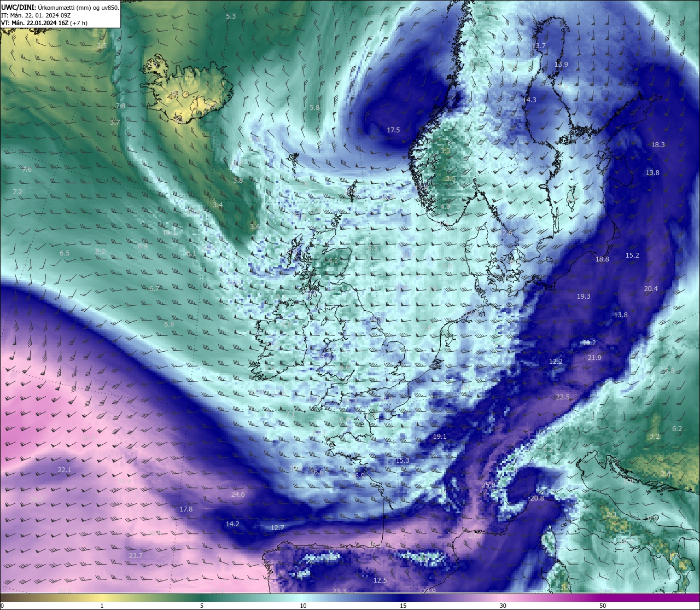Select the 5.3 value at top

231,16
